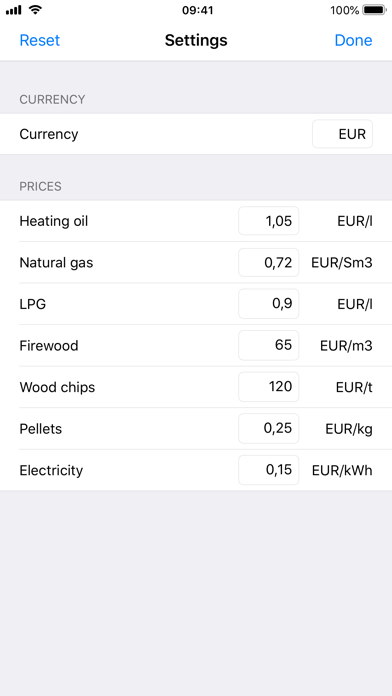Tap the 09:41 clock in status bar

[198, 10]
